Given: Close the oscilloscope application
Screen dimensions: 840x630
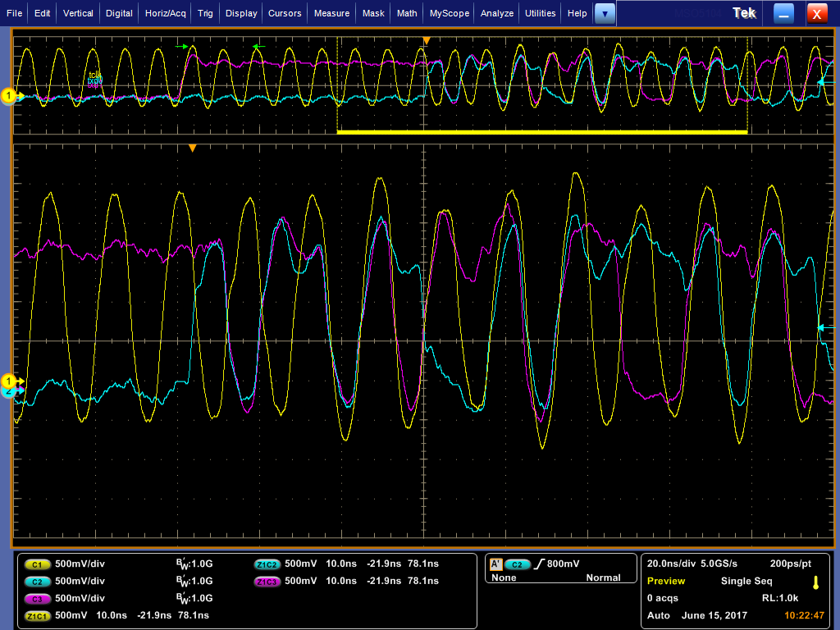Looking at the screenshot, I should click(817, 13).
